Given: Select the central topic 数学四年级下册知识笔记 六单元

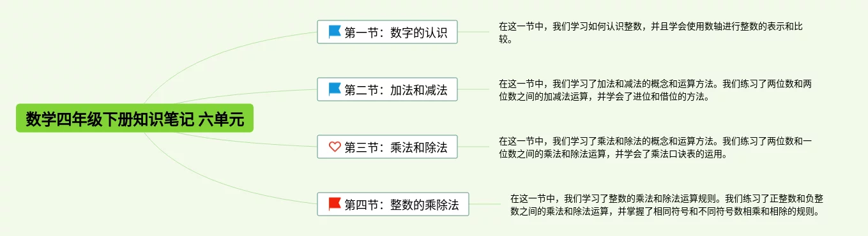Looking at the screenshot, I should pos(135,119).
